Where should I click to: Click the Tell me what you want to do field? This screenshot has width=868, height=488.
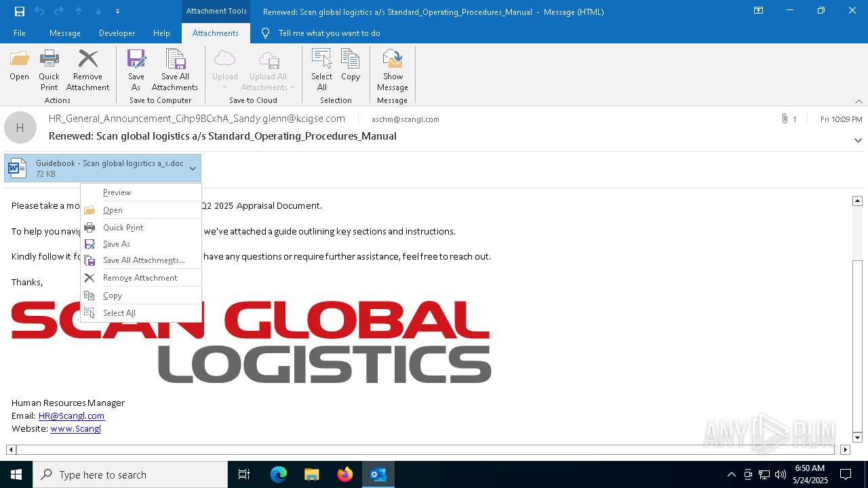[329, 33]
